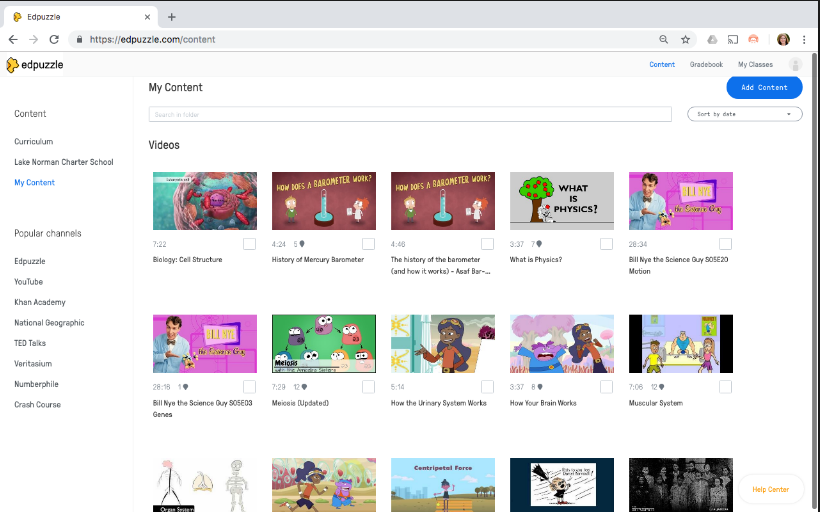Screen dimensions: 820x512
Task: Go to the My Classes tab
Action: (755, 65)
